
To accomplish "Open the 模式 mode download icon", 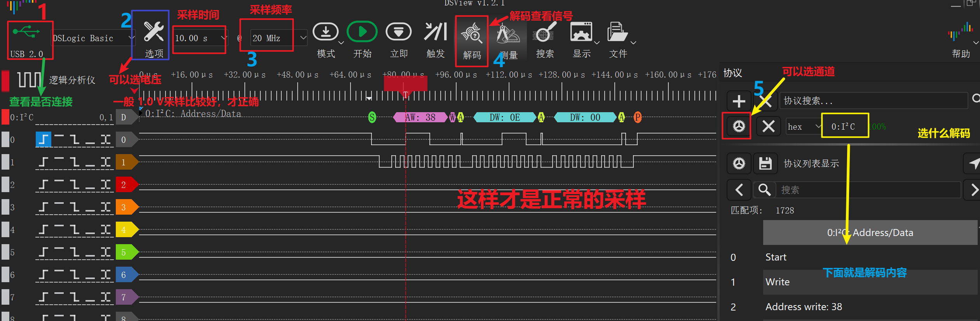I will [325, 32].
